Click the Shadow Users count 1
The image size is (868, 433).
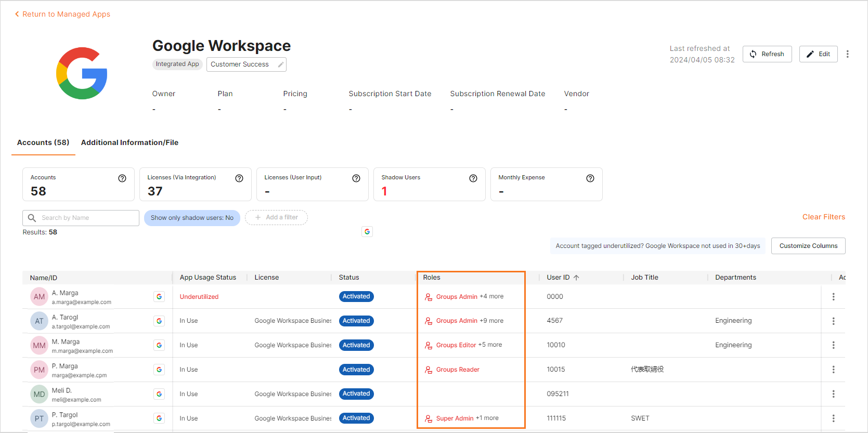(384, 191)
